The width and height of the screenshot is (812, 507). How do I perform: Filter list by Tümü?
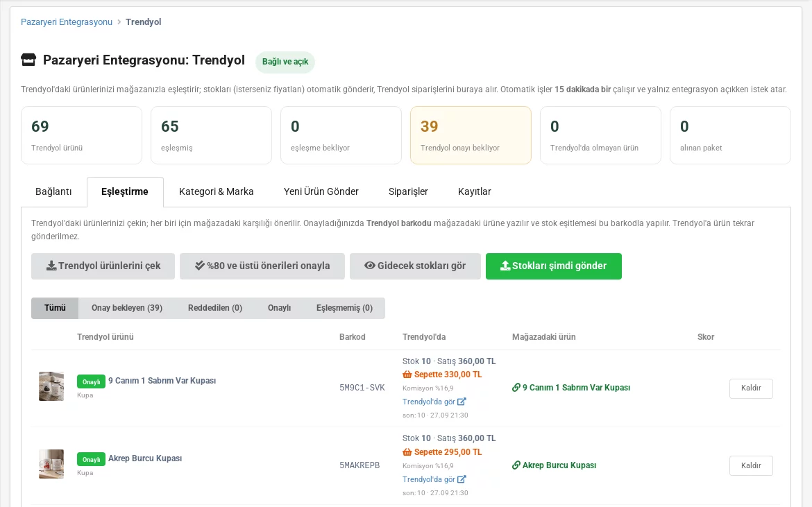point(55,308)
